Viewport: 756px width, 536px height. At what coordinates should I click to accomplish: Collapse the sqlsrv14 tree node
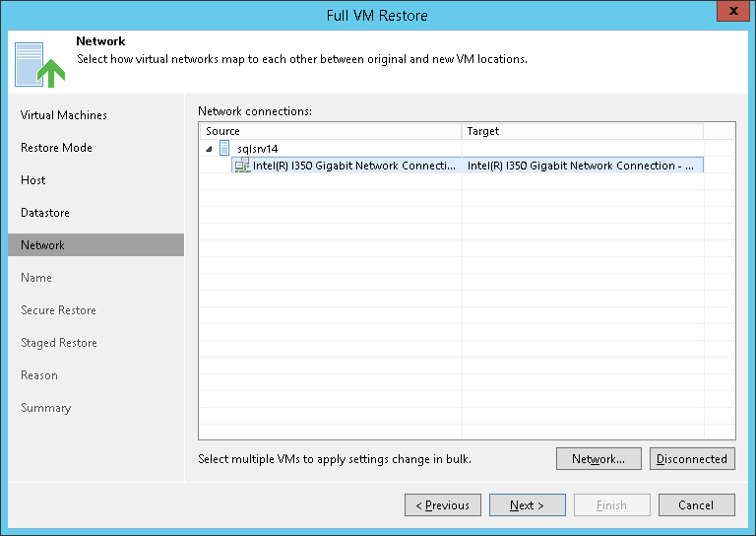(x=208, y=148)
